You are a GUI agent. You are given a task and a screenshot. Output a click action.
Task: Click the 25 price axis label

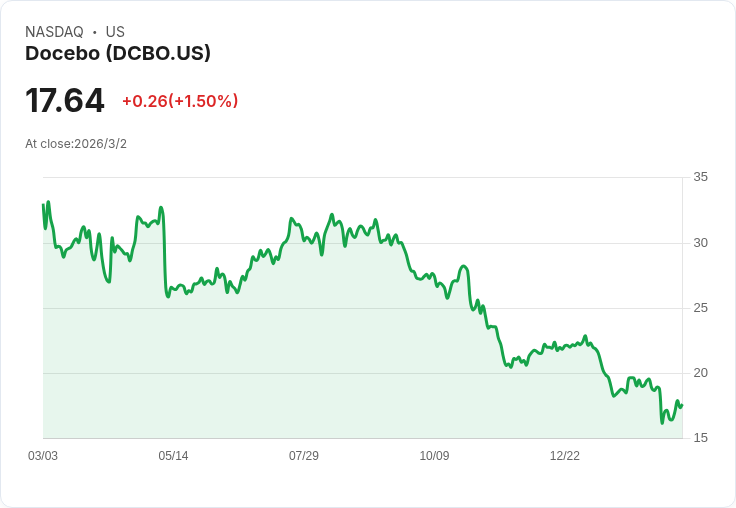pos(701,308)
